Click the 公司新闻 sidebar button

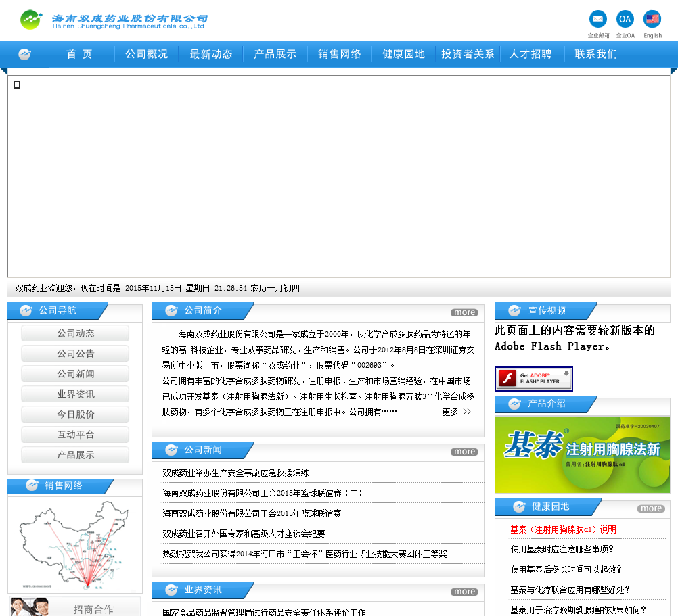(x=75, y=374)
